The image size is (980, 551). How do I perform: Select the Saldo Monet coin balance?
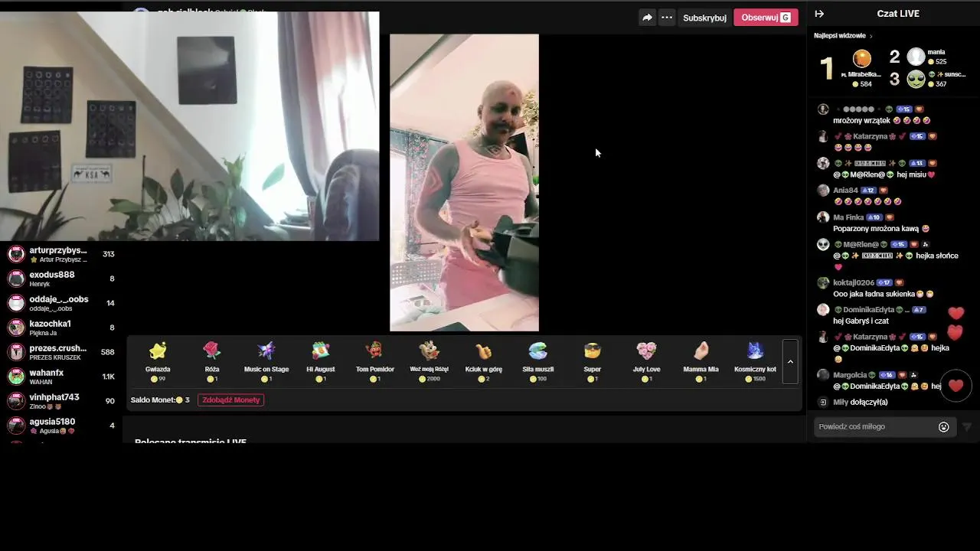tap(160, 400)
